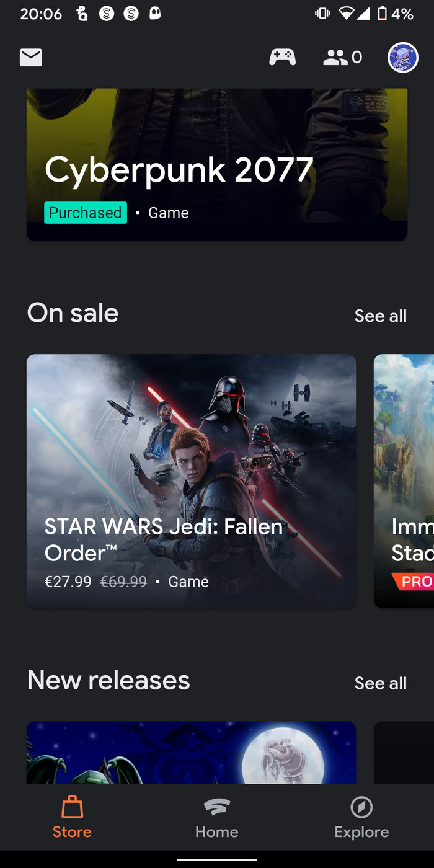The image size is (434, 868).
Task: Open the profile avatar
Action: 403,58
